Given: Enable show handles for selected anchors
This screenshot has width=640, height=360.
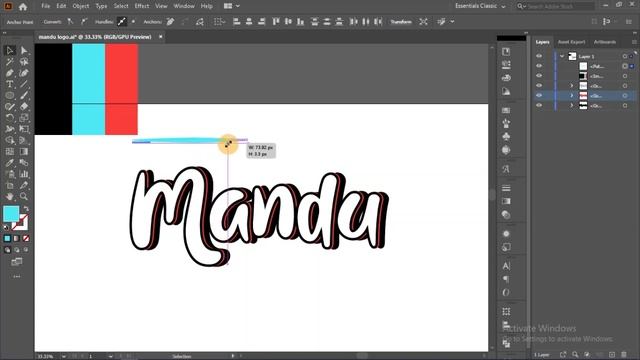Looking at the screenshot, I should [x=122, y=22].
